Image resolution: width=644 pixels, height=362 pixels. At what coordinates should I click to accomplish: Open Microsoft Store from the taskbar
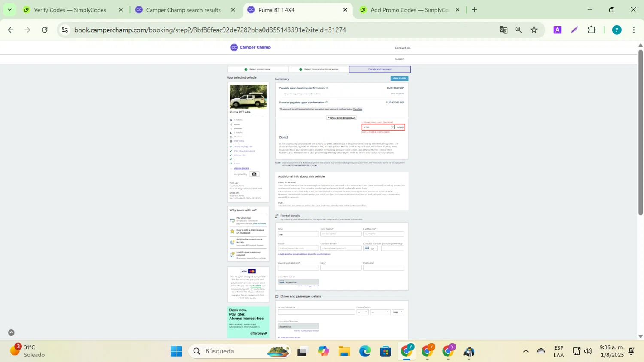pyautogui.click(x=386, y=351)
